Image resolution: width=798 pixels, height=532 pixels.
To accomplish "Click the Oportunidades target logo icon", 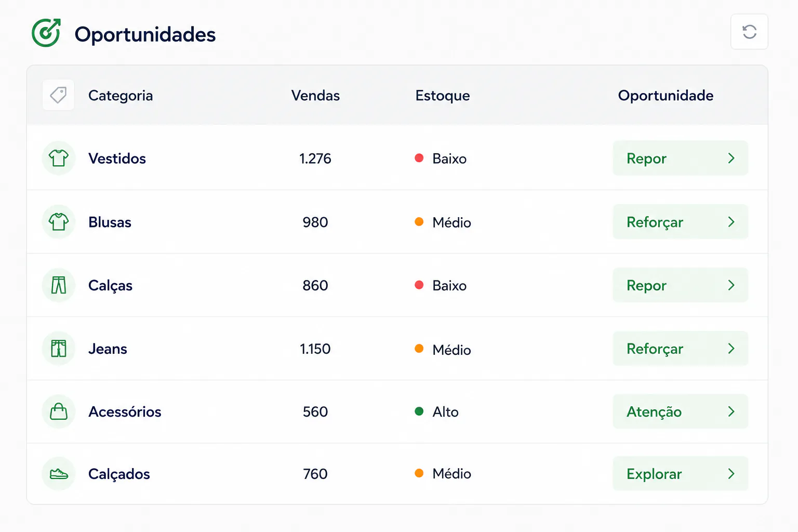I will pos(46,33).
